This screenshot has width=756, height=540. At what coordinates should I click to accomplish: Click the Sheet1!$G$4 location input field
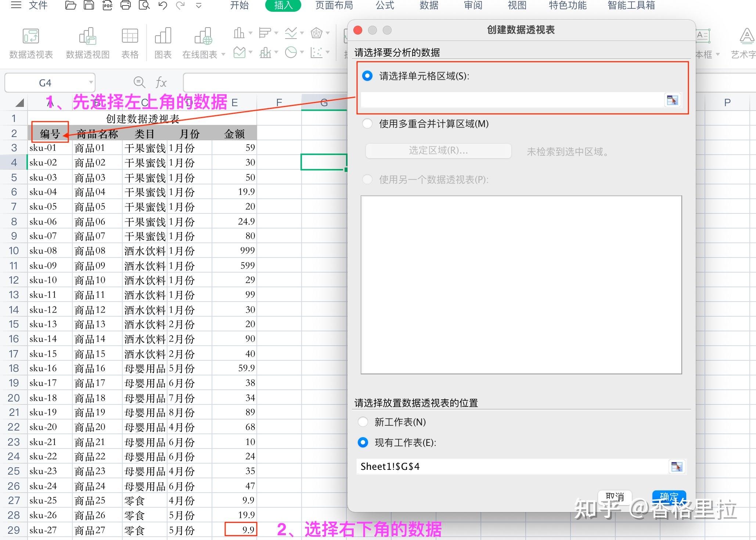(x=507, y=466)
